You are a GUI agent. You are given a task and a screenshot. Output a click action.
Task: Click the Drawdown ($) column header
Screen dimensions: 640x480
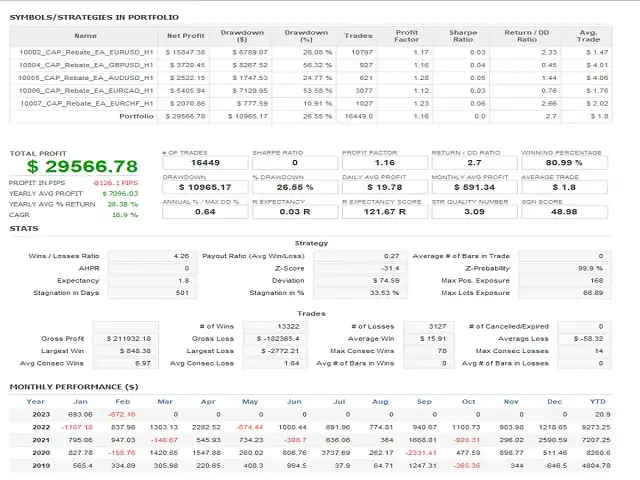pyautogui.click(x=242, y=36)
